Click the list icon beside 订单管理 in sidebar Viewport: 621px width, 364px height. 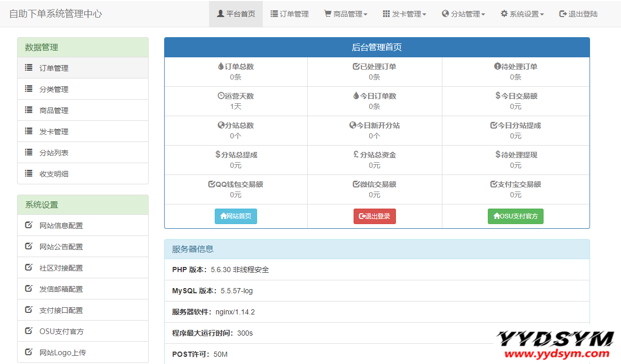coord(29,68)
